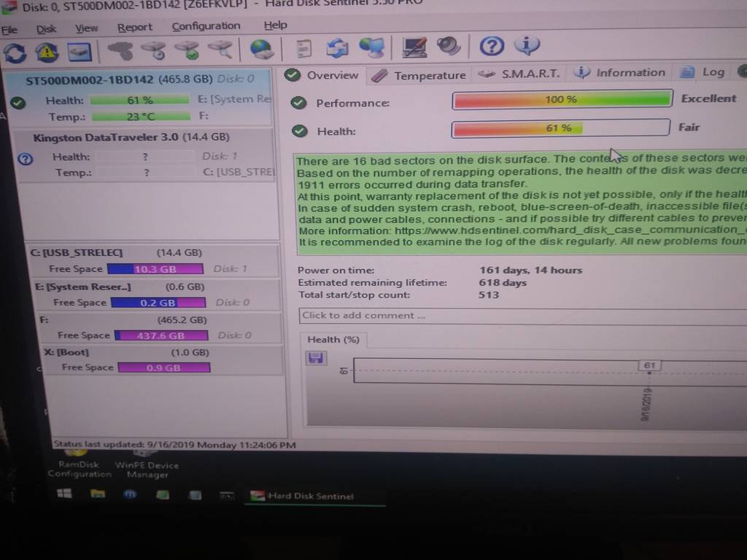Click the 0.9 GB free space bar
Image resolution: width=747 pixels, height=560 pixels.
tap(164, 367)
